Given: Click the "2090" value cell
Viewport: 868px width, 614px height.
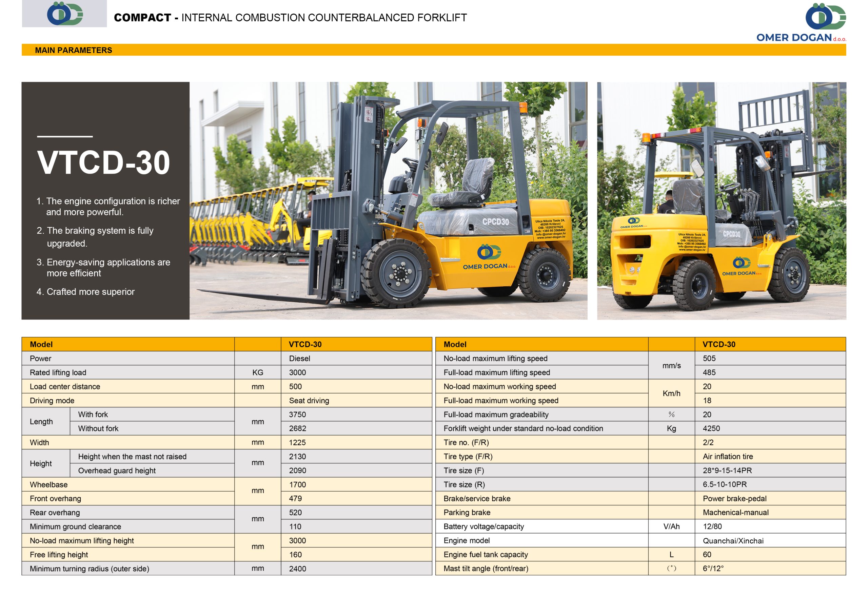Looking at the screenshot, I should (x=356, y=470).
